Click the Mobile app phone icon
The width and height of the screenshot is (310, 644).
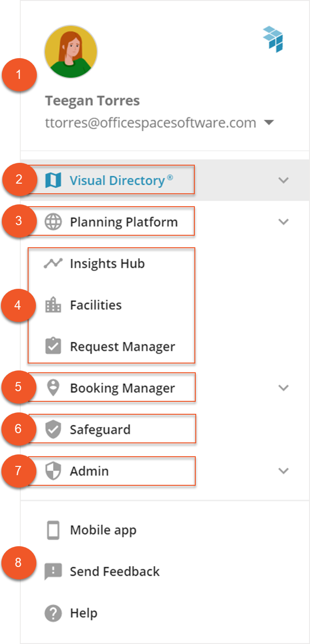click(54, 530)
